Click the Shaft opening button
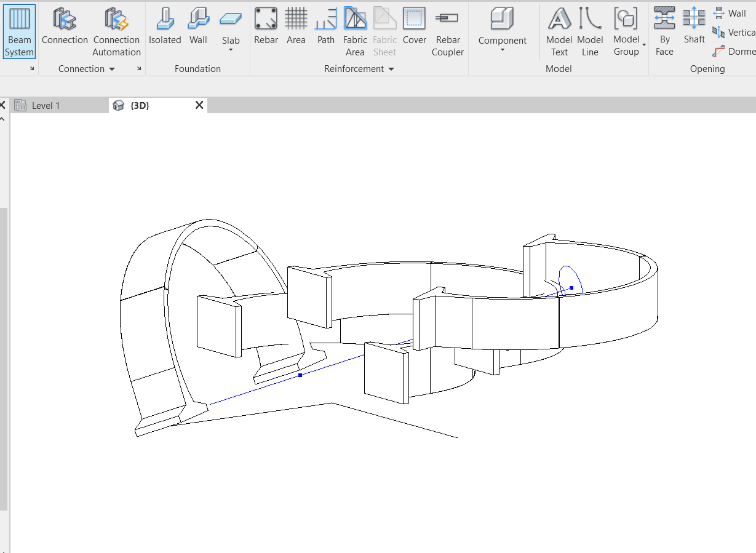 tap(694, 26)
